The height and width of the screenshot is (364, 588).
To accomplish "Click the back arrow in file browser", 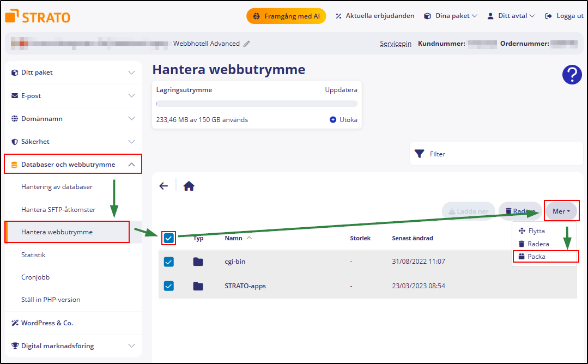I will pyautogui.click(x=163, y=186).
